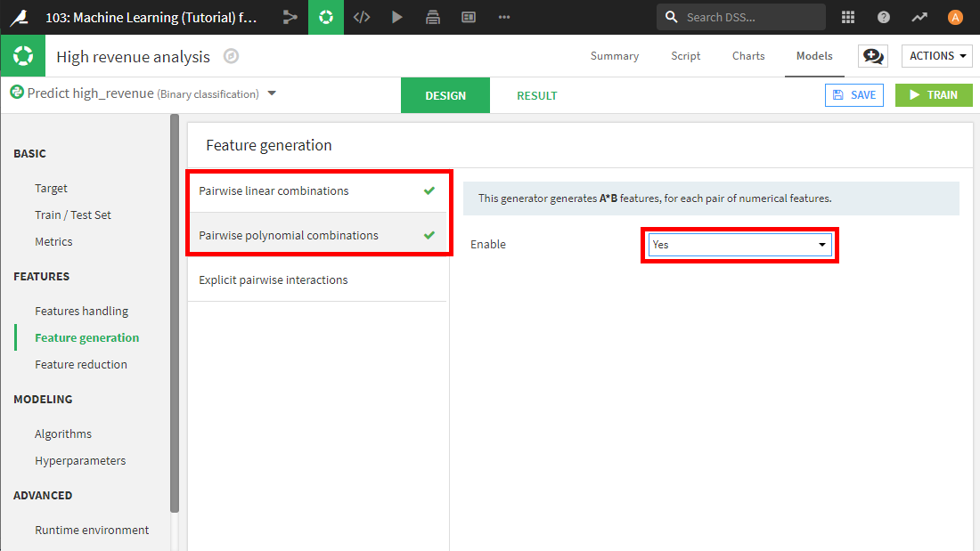The image size is (980, 551).
Task: Open the ACTIONS dropdown
Action: (937, 56)
